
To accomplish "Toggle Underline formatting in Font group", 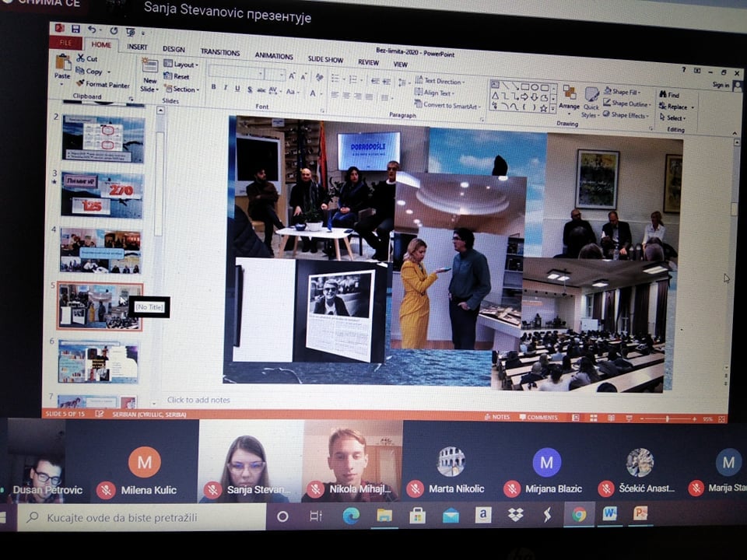I will [237, 88].
